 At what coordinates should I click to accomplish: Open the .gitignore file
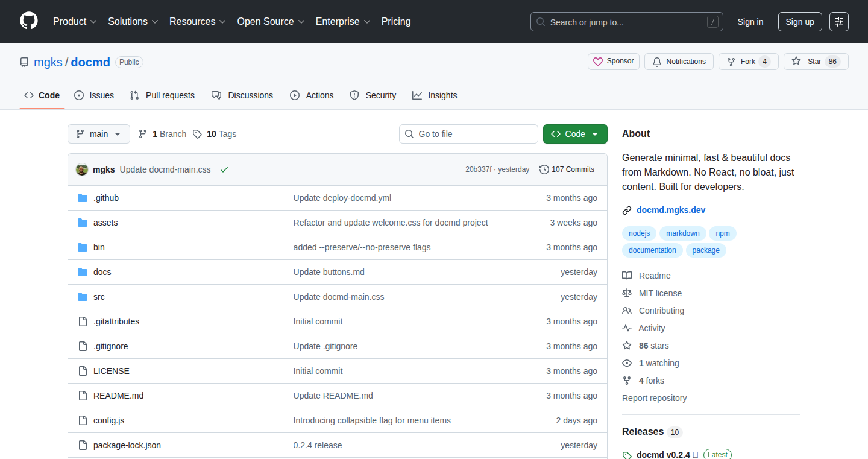click(111, 346)
